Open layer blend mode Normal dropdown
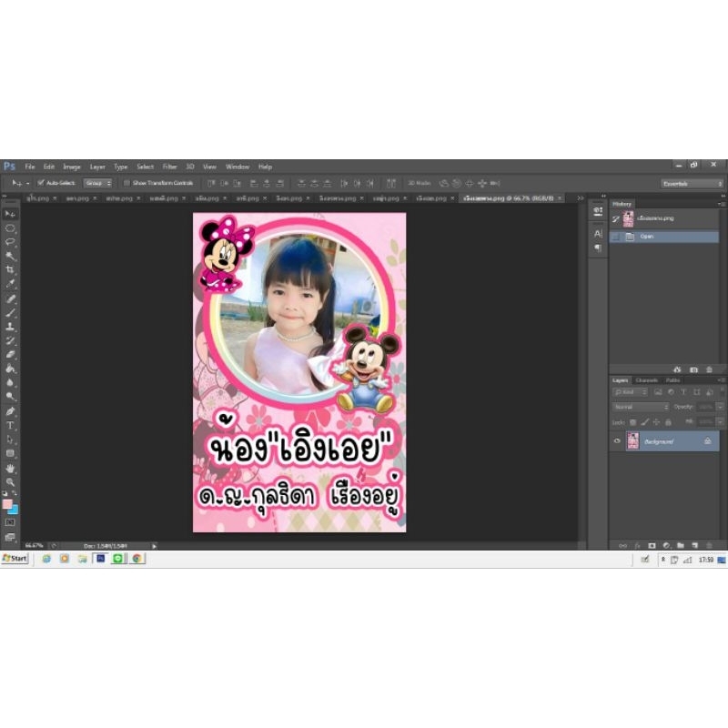 pos(641,407)
